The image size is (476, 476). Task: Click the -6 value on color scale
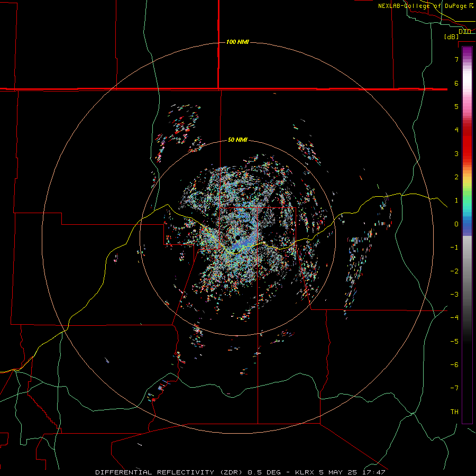pyautogui.click(x=454, y=365)
